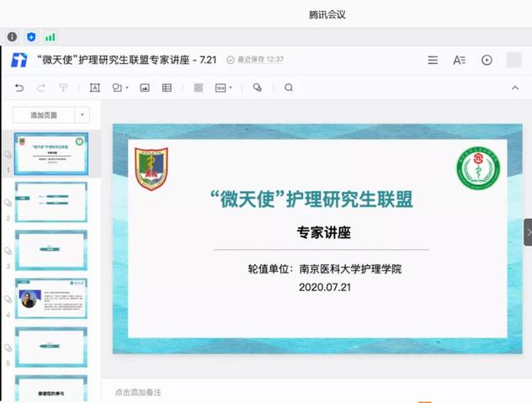Click the green signal strength indicator
Image resolution: width=532 pixels, height=403 pixels.
point(51,37)
